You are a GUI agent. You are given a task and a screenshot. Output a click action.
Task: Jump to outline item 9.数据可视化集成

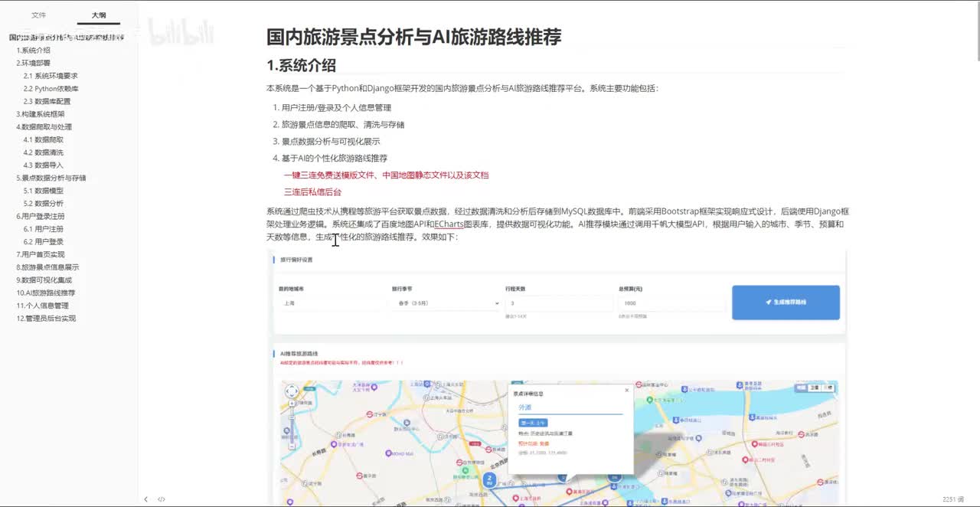pos(44,280)
